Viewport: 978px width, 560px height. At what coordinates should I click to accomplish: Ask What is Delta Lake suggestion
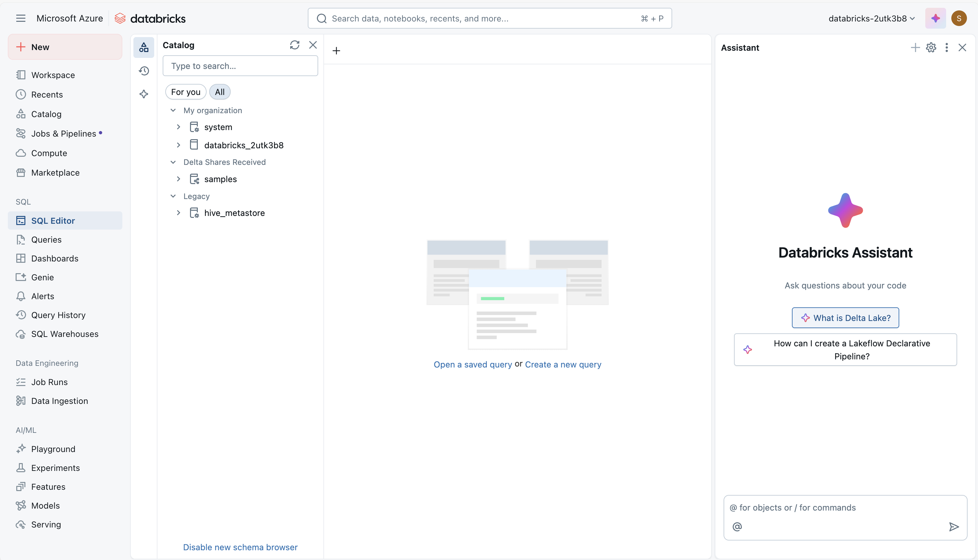845,318
